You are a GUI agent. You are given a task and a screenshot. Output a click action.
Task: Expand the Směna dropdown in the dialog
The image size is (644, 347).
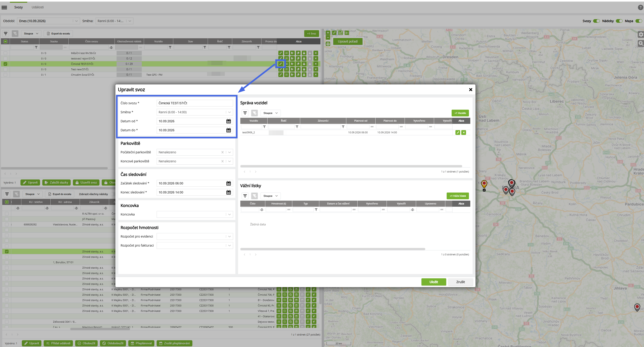click(x=230, y=112)
